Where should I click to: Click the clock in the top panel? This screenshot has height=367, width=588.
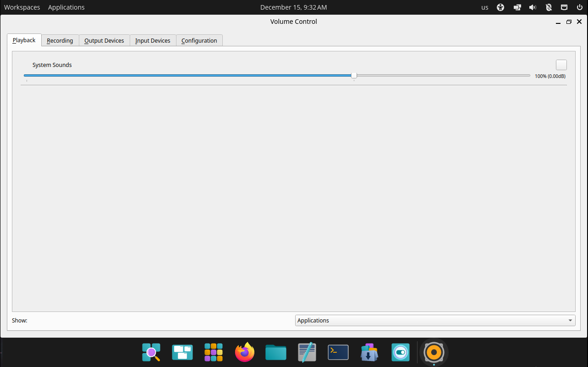pos(293,7)
